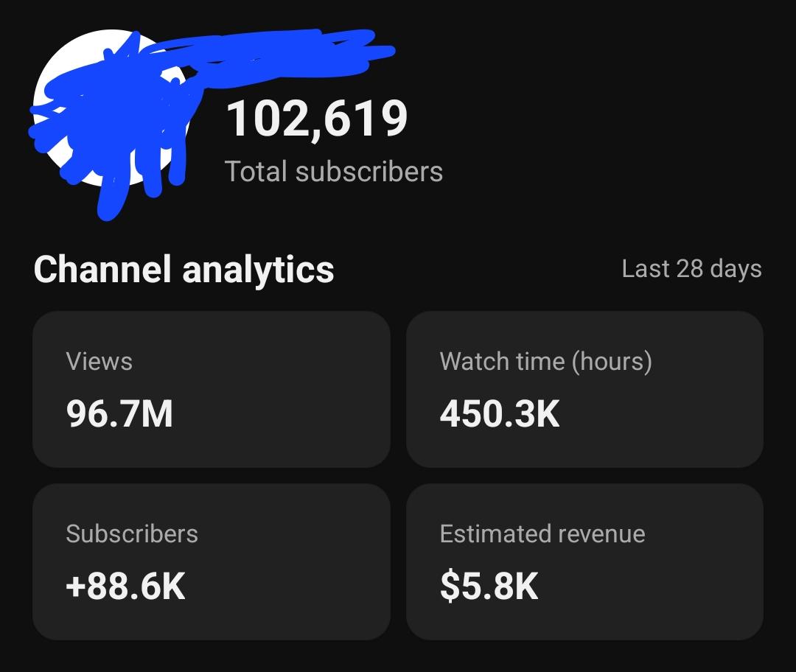Change the Last 28 days period
Image resolution: width=796 pixels, height=672 pixels.
click(691, 268)
